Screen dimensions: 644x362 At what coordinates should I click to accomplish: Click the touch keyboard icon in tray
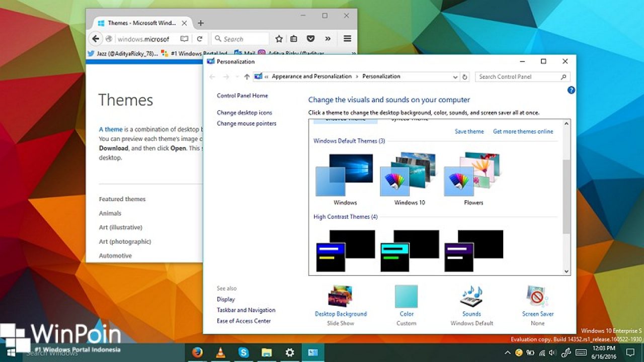click(x=581, y=352)
